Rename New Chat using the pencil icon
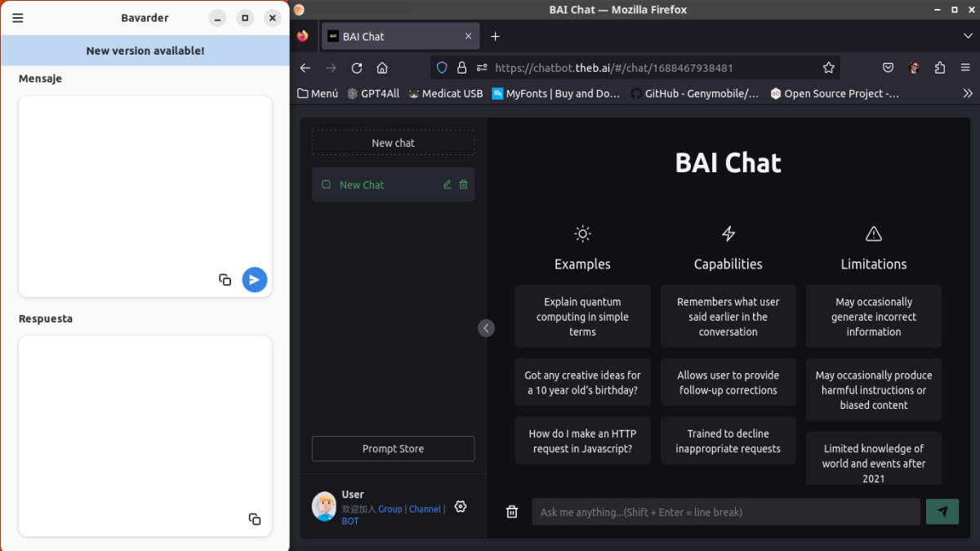The image size is (980, 551). point(446,184)
